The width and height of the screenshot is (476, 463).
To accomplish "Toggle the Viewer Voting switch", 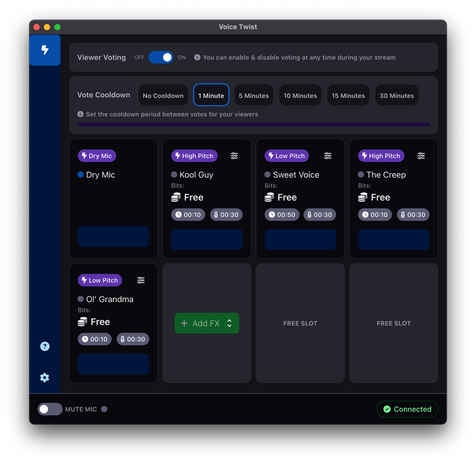I will point(161,58).
